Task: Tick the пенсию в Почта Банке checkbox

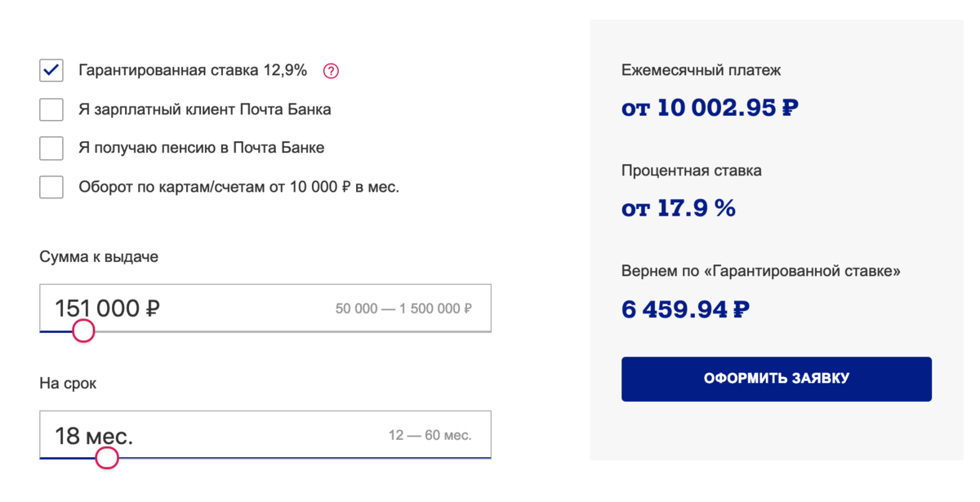Action: pos(51,148)
